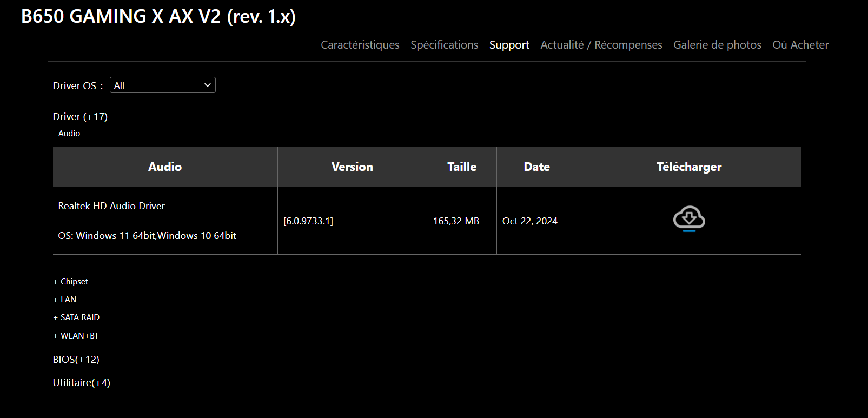868x418 pixels.
Task: Click the Télécharger column header
Action: pyautogui.click(x=689, y=167)
